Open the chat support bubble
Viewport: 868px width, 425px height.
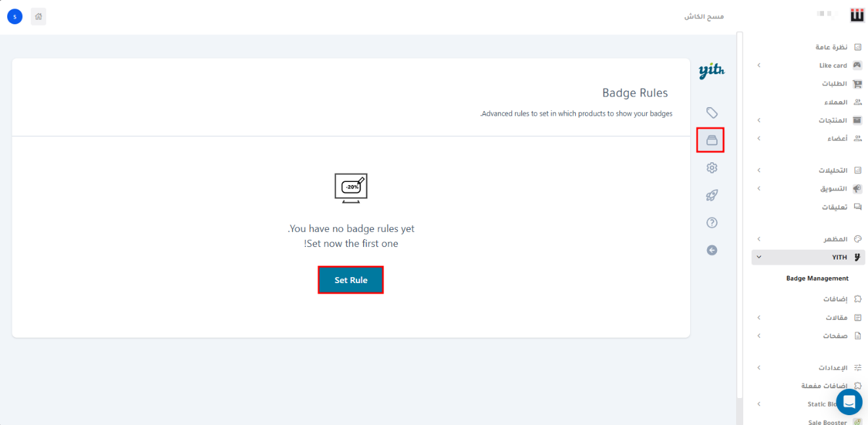click(849, 401)
